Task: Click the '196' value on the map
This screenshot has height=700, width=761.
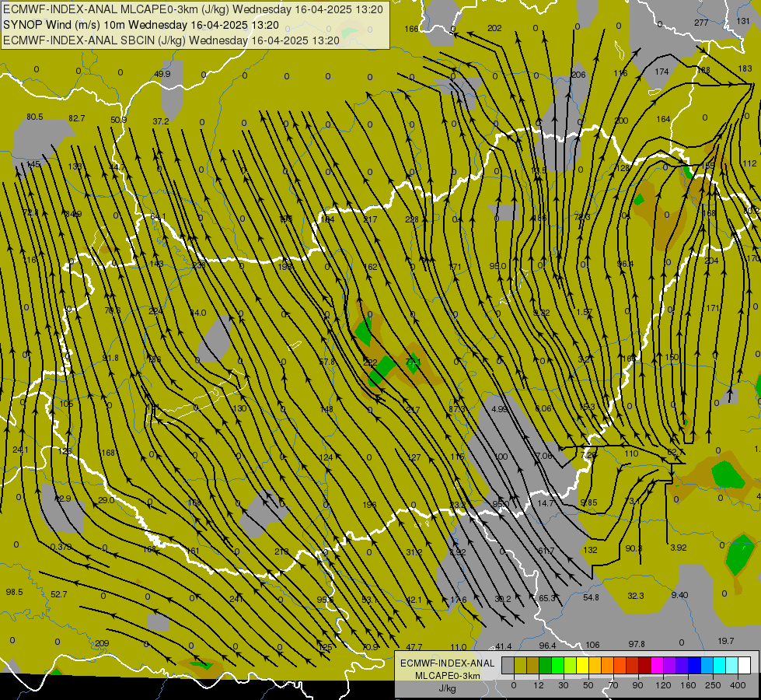Action: click(369, 505)
